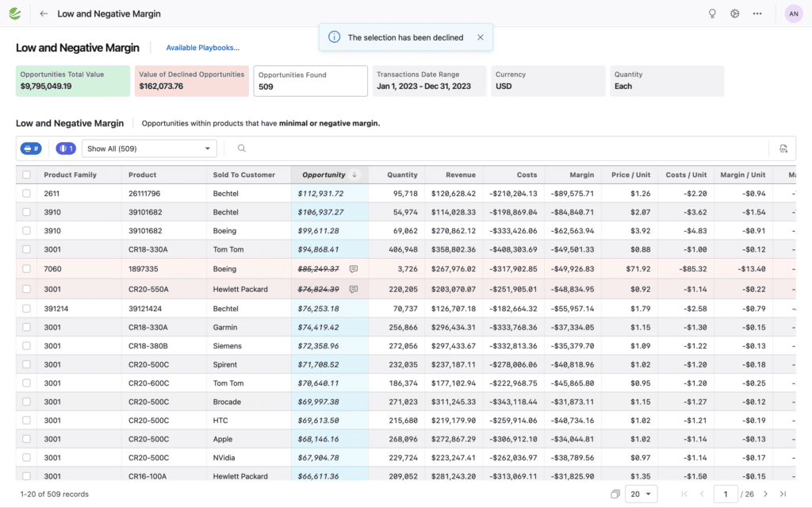Open the settings gear in the top bar

pyautogui.click(x=735, y=13)
